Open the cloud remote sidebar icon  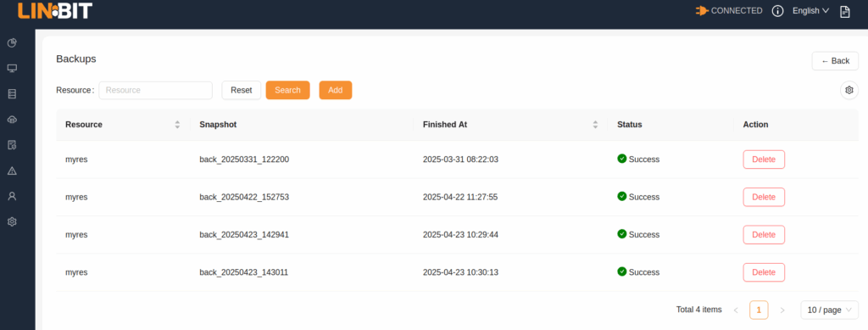click(x=12, y=120)
